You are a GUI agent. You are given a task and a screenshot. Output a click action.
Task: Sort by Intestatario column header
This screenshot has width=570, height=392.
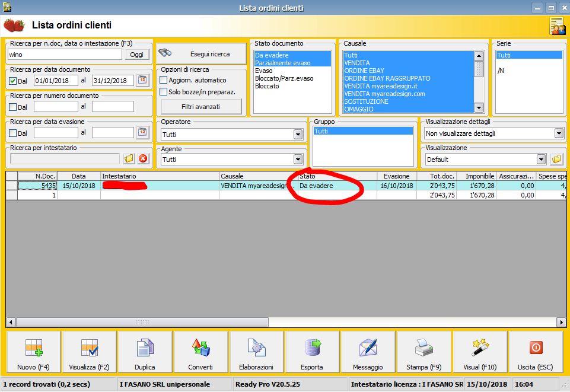[x=160, y=176]
